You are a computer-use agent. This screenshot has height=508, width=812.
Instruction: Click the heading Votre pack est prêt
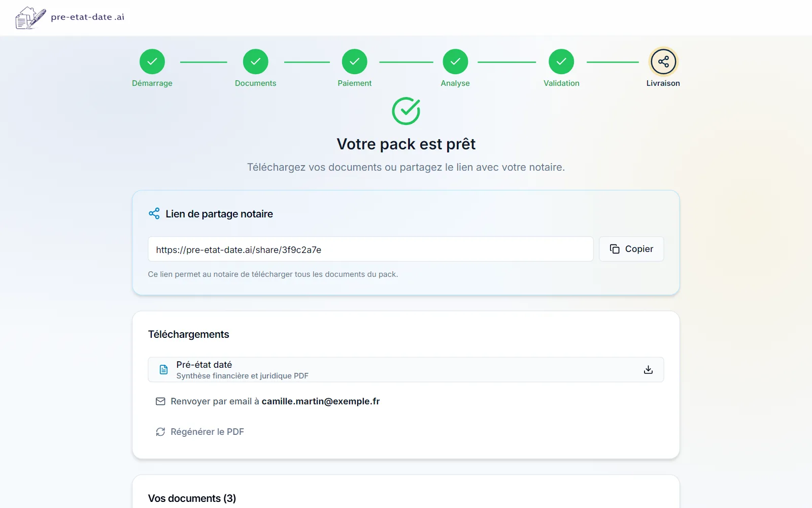point(406,144)
